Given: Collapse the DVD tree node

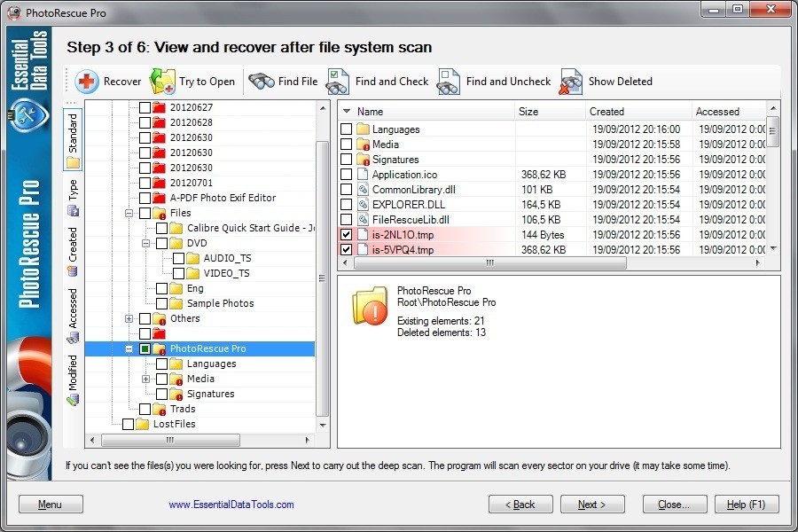Looking at the screenshot, I should coord(146,243).
